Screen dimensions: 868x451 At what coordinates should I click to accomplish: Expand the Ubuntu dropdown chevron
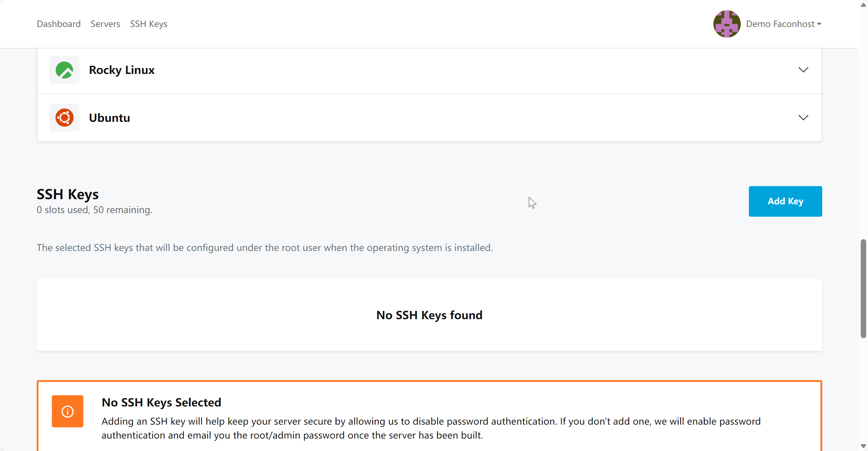tap(803, 118)
